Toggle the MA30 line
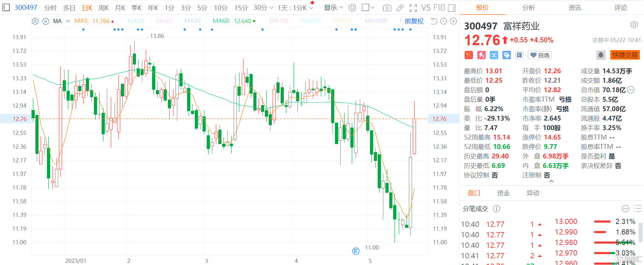Image resolution: width=644 pixels, height=265 pixels. (193, 21)
